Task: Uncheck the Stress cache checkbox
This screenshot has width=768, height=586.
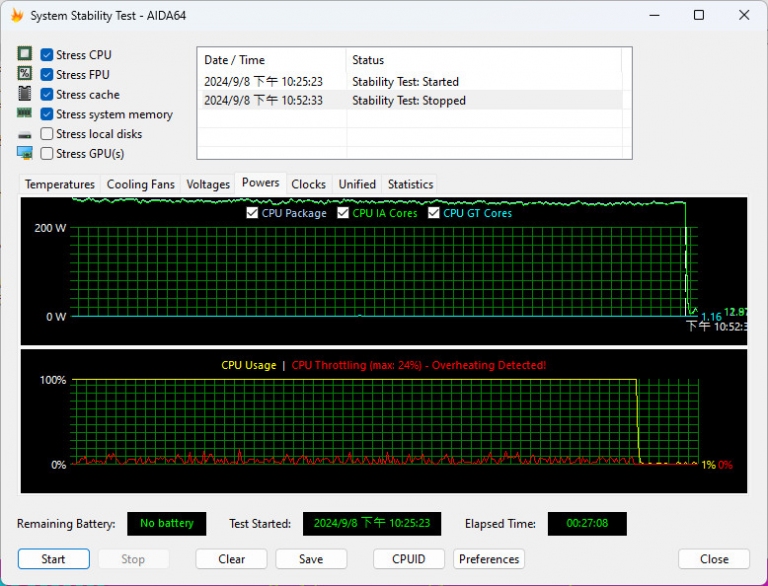Action: 47,95
